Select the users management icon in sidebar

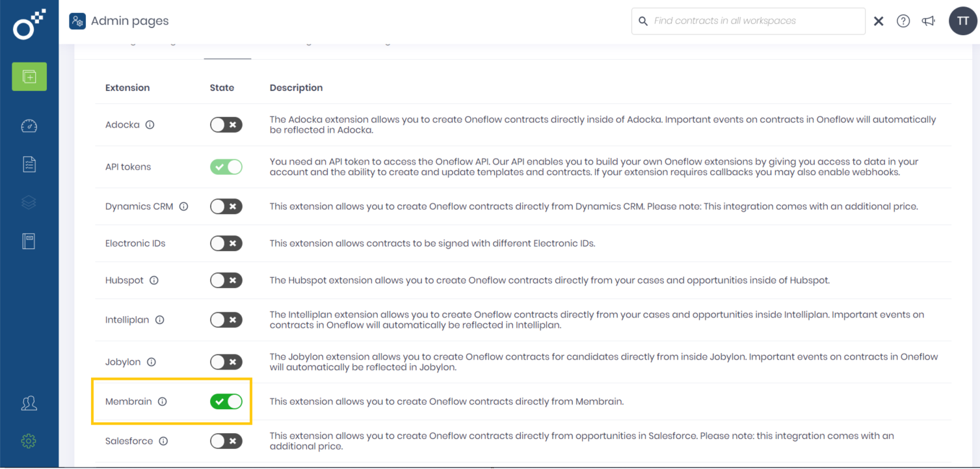coord(29,403)
